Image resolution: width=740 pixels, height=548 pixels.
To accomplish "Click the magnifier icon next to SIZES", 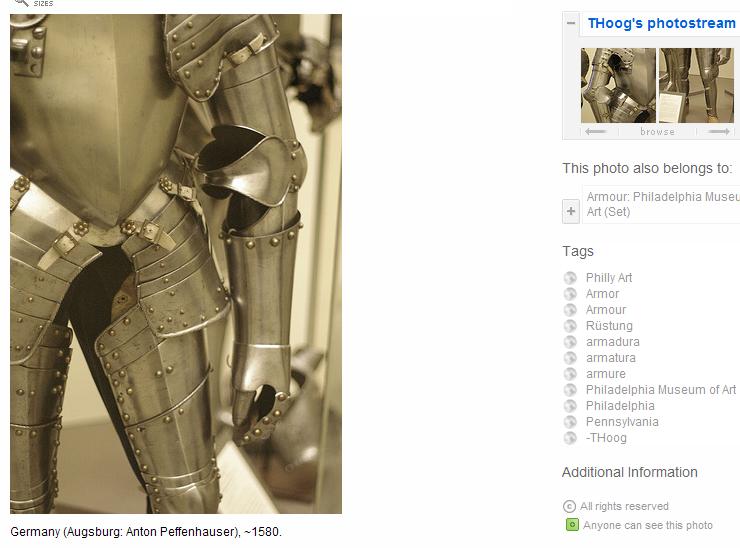I will pyautogui.click(x=21, y=2).
